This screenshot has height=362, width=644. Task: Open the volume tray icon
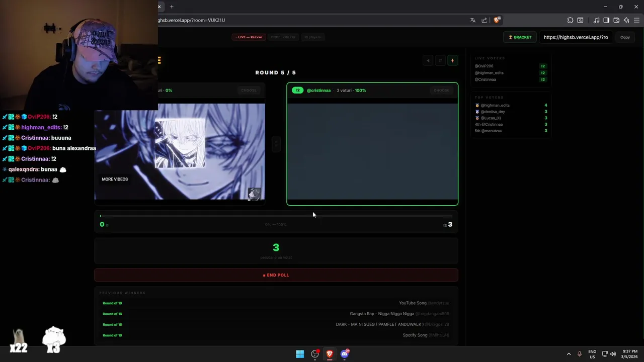[613, 354]
